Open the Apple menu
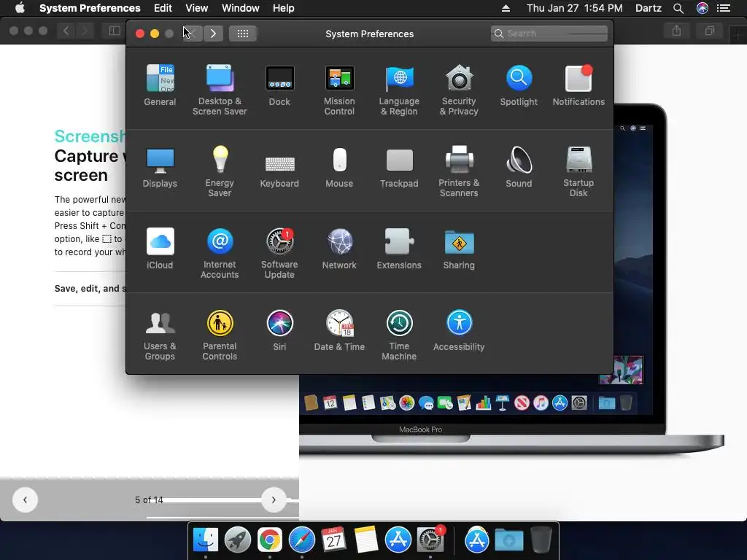The height and width of the screenshot is (560, 747). (x=20, y=8)
